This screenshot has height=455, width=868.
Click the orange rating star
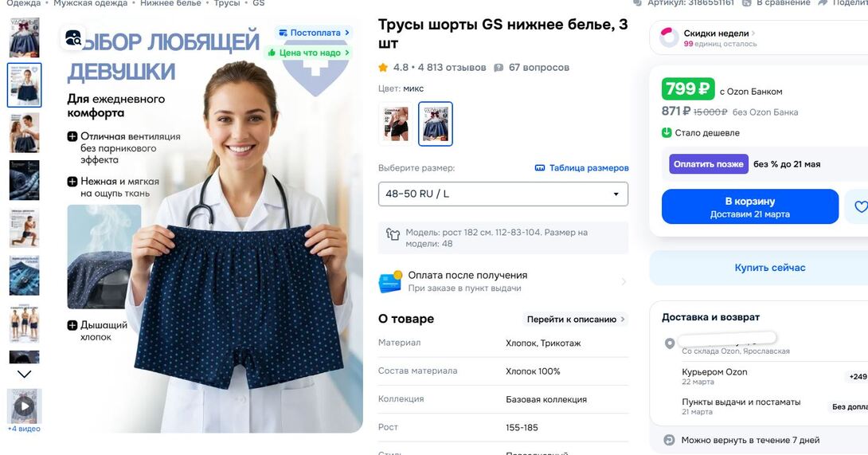coord(383,68)
